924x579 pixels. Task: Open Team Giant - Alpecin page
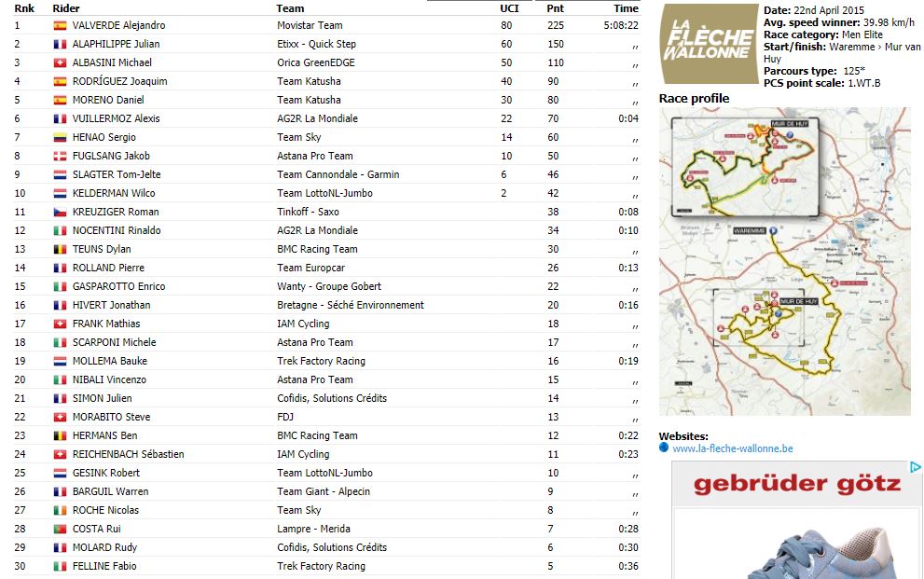tap(324, 492)
